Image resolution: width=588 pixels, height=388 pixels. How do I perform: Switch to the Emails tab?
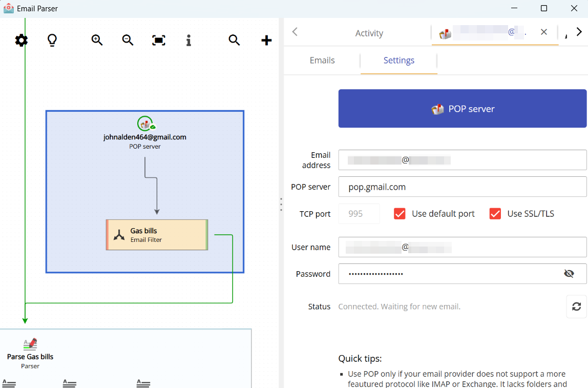pos(322,60)
